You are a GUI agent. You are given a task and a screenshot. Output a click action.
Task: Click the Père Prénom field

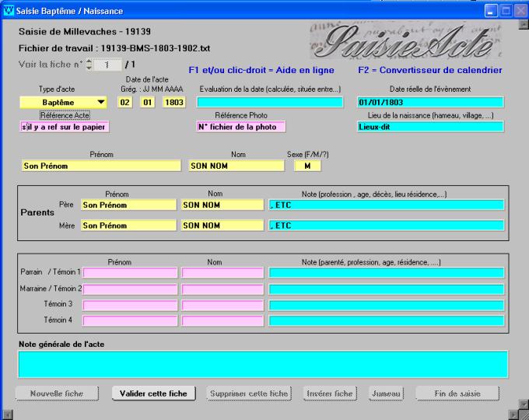coord(128,205)
